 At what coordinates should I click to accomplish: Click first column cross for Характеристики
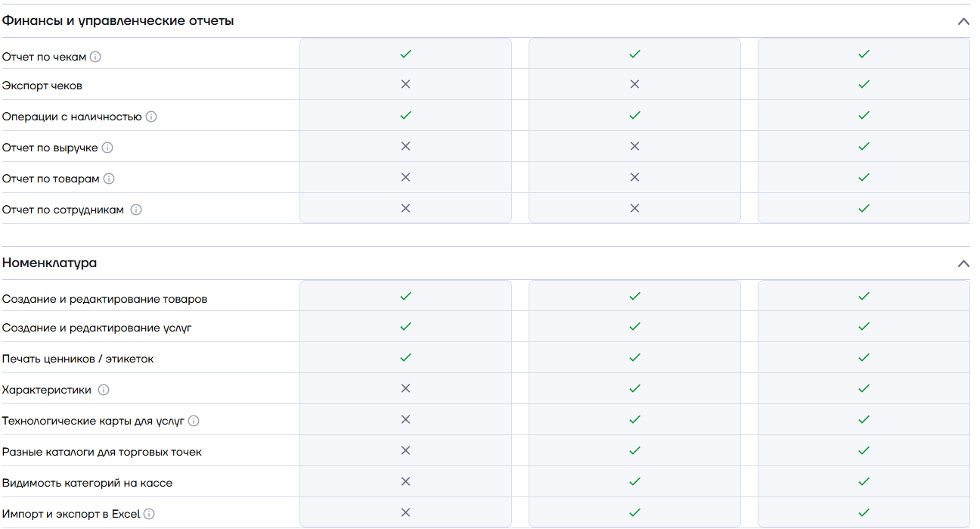click(405, 388)
